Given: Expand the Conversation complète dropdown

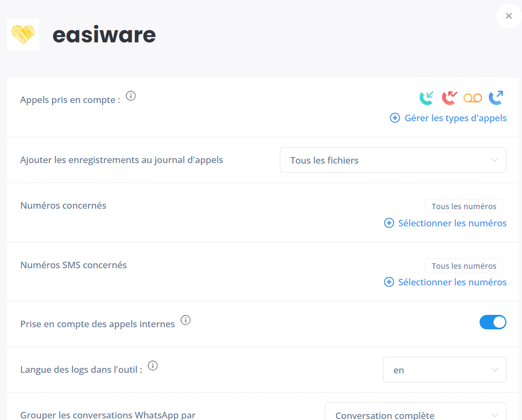Looking at the screenshot, I should [x=416, y=412].
